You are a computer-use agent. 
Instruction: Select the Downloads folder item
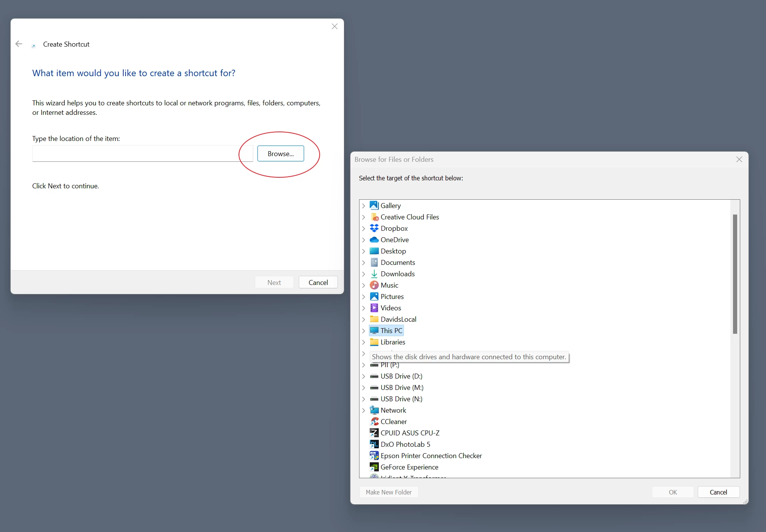tap(397, 274)
